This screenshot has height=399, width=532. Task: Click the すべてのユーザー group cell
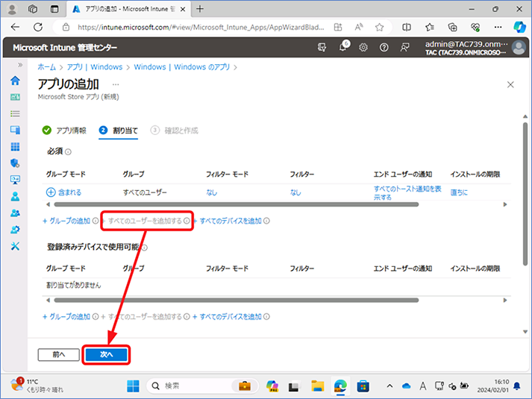[x=145, y=192]
